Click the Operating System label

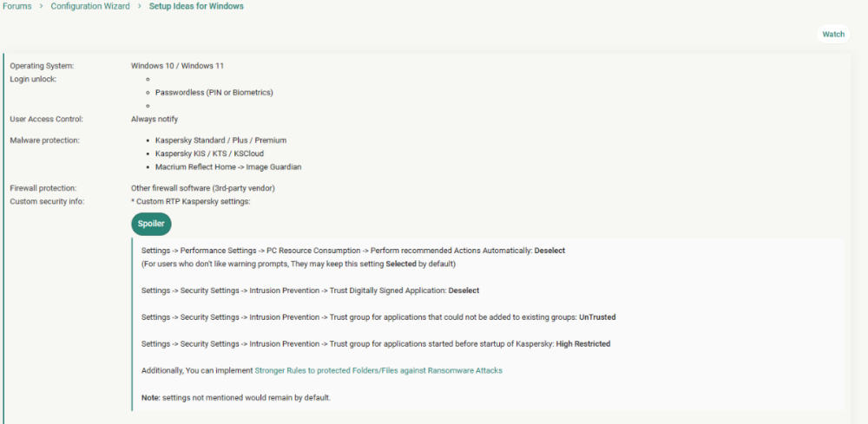pos(42,66)
